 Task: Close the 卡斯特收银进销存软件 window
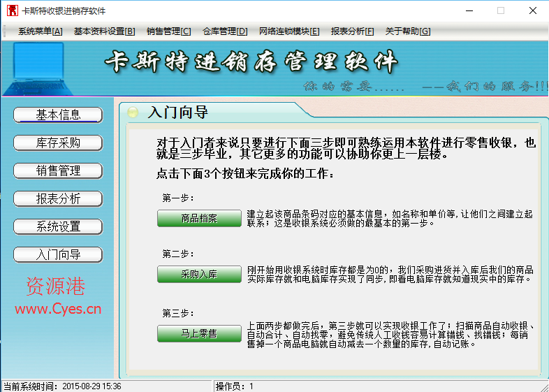[532, 11]
